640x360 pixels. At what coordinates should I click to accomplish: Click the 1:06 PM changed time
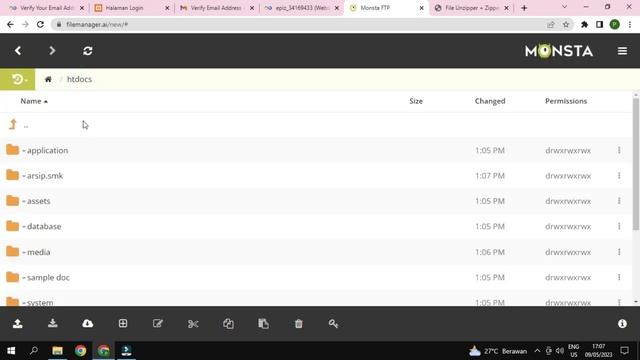tap(490, 252)
